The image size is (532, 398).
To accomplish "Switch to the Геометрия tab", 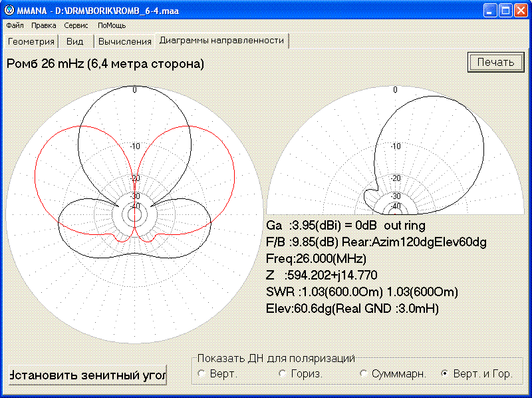I will click(31, 41).
